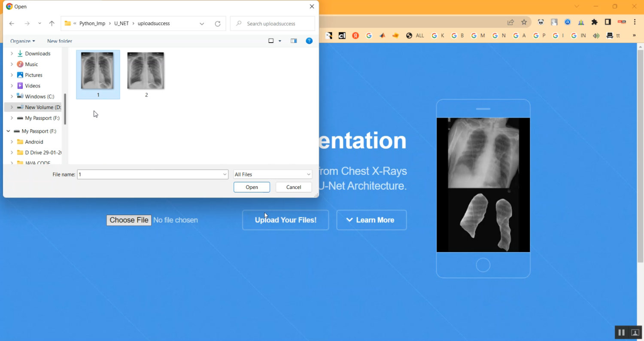The width and height of the screenshot is (644, 341).
Task: Click New folder in the toolbar
Action: point(60,41)
